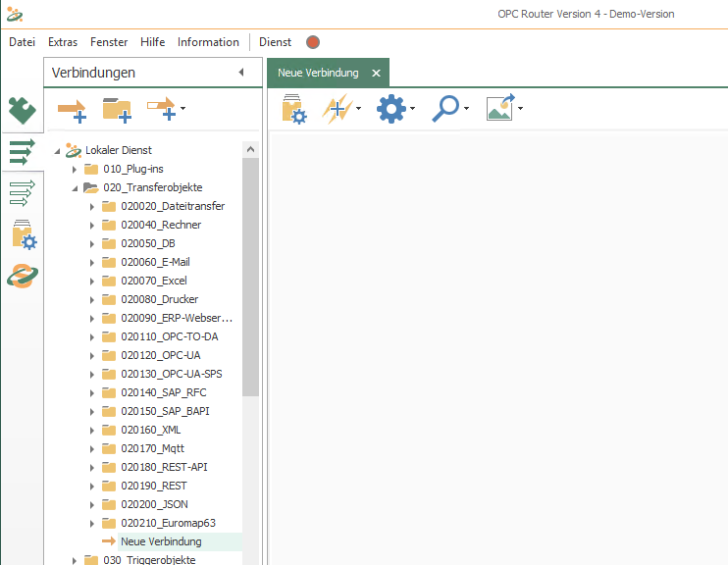728x565 pixels.
Task: Click the outlined arrow-plus add icon
Action: point(162,109)
